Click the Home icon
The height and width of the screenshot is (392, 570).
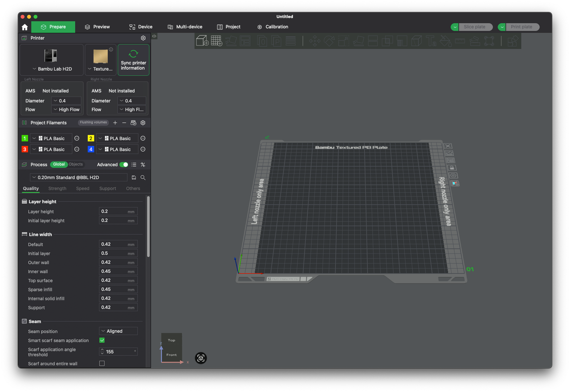(24, 27)
